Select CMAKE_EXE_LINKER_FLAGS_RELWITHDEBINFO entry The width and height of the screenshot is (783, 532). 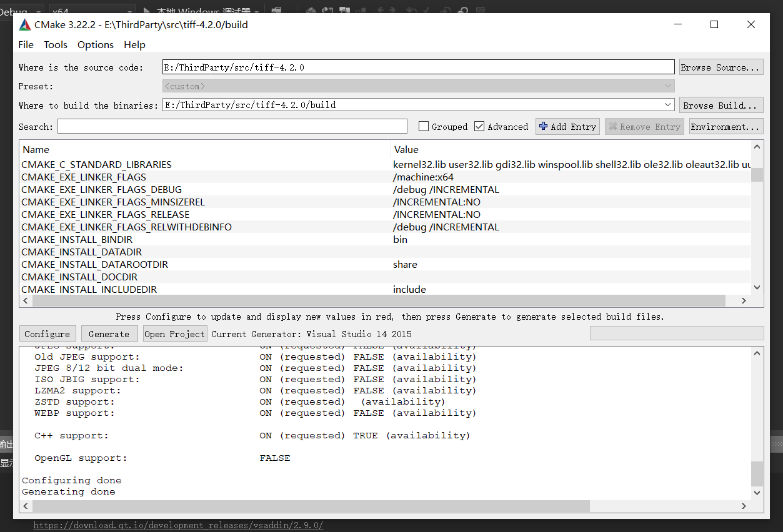click(126, 227)
